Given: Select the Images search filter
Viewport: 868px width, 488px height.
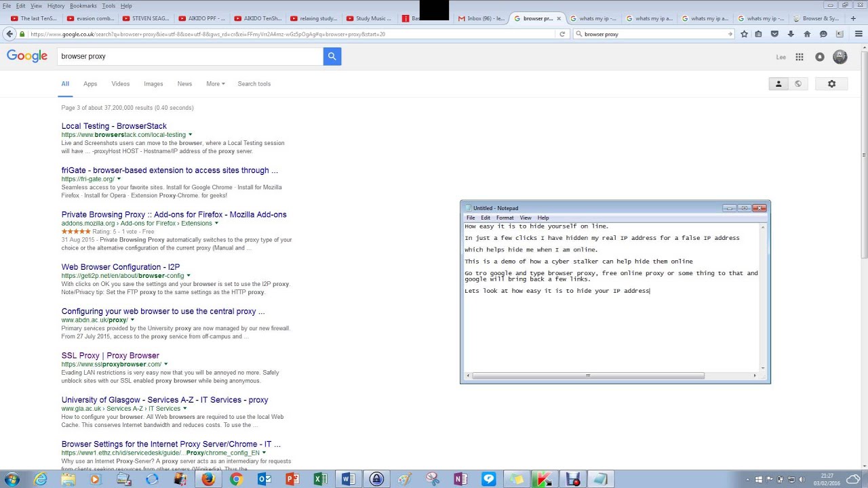Looking at the screenshot, I should click(153, 84).
